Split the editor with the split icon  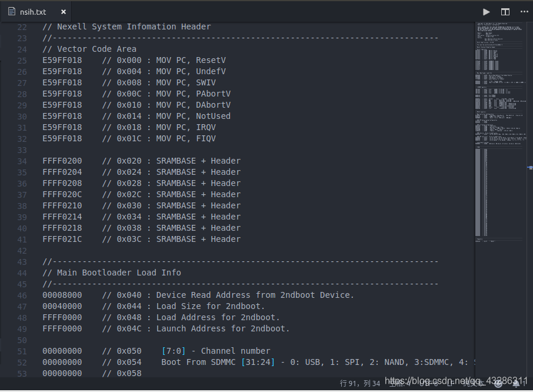coord(505,12)
